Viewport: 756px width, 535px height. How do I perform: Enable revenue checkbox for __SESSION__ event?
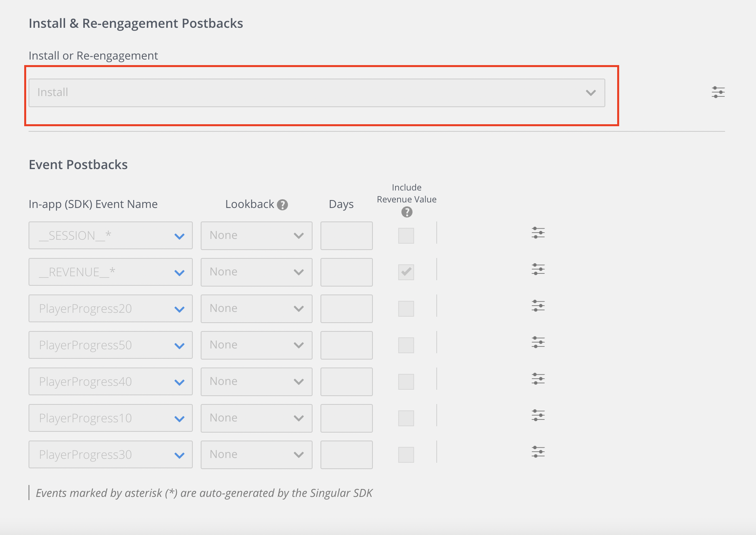pyautogui.click(x=406, y=236)
